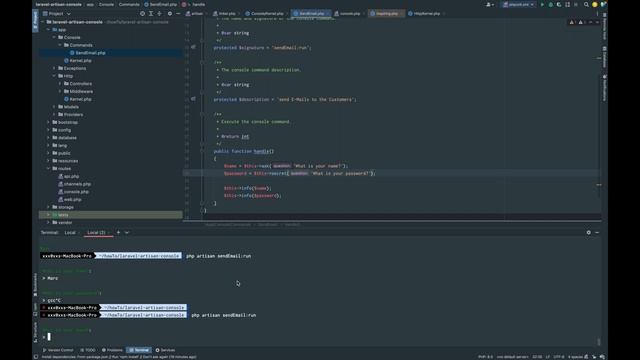Collapse the Console folder
Image resolution: width=640 pixels, height=360 pixels.
54,37
